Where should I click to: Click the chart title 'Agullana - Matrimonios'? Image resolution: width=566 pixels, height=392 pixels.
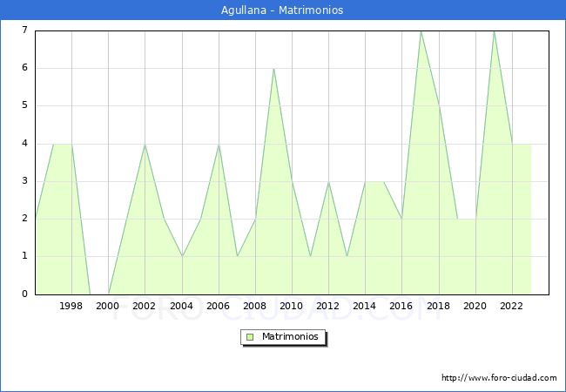(282, 10)
